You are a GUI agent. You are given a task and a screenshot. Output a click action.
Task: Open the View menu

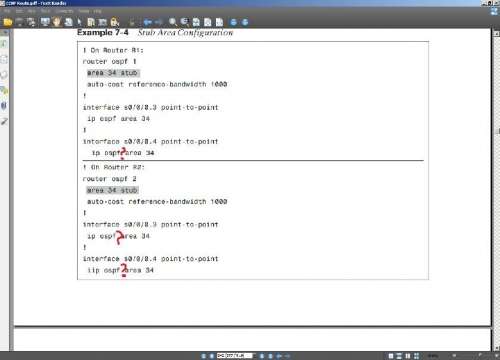[x=32, y=11]
